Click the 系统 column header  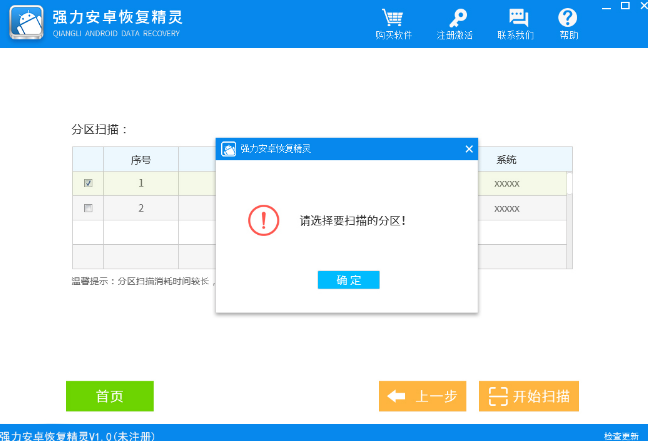(x=506, y=160)
